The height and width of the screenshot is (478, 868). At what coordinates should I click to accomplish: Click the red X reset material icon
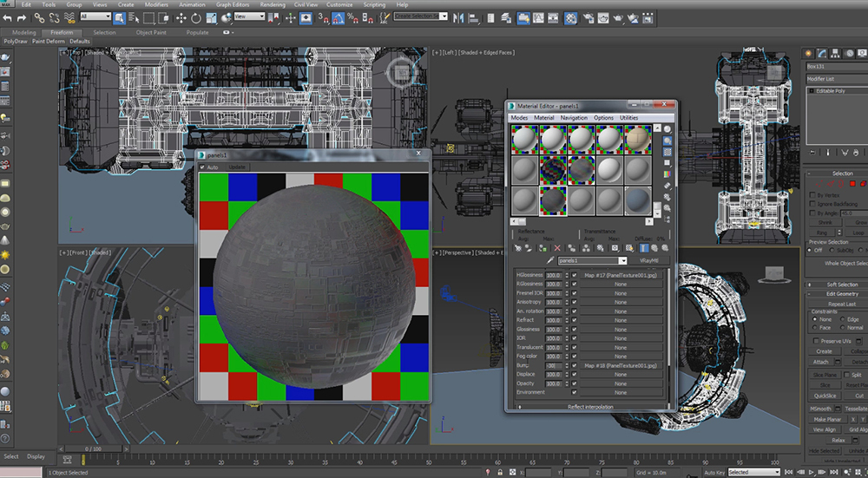[557, 248]
